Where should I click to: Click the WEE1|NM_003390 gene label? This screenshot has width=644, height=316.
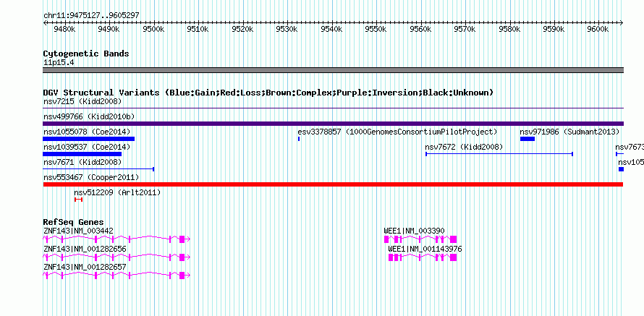click(x=414, y=231)
